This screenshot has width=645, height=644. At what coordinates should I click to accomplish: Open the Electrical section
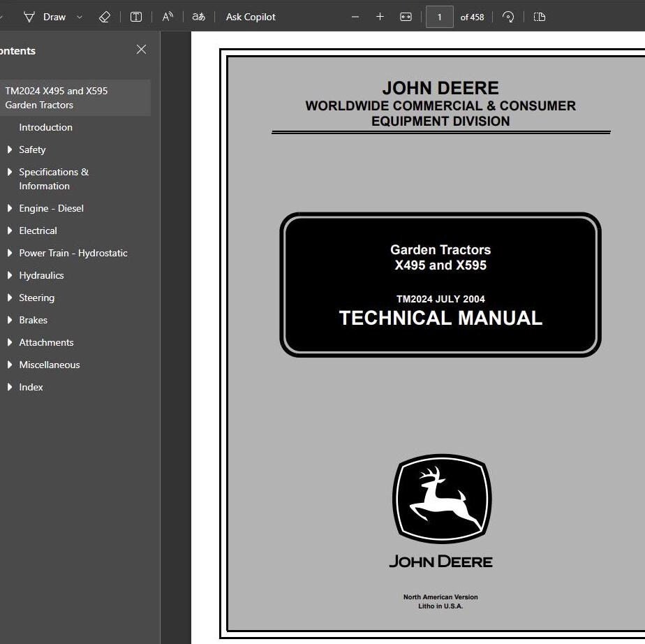[38, 230]
